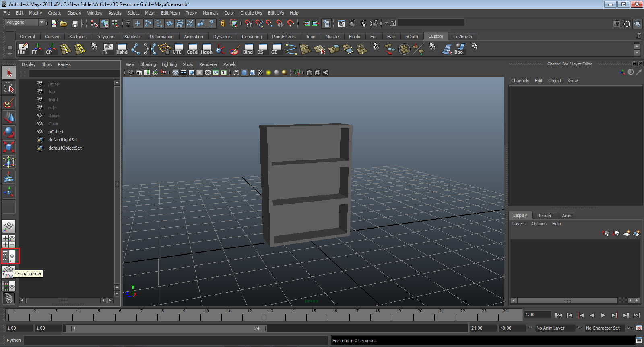644x347 pixels.
Task: Click the save scene floppy icon
Action: pos(74,24)
